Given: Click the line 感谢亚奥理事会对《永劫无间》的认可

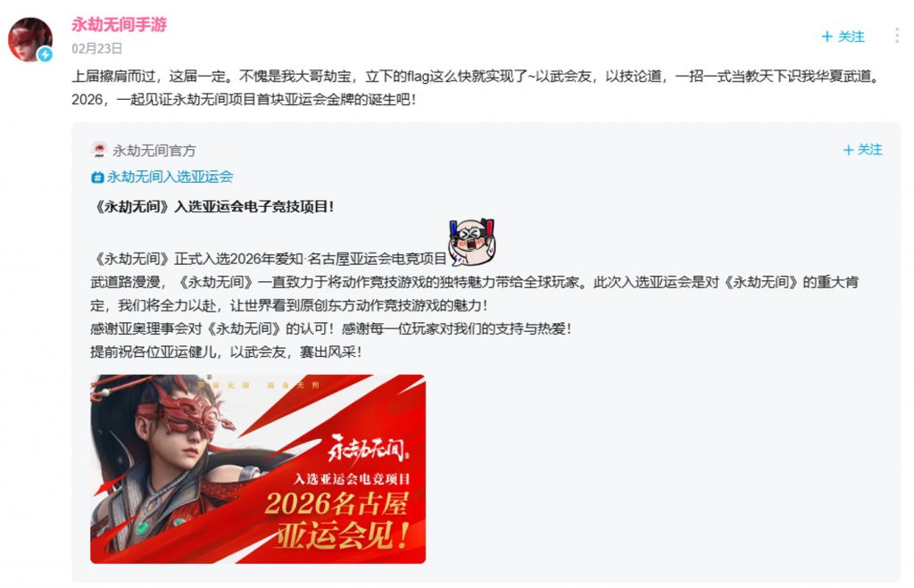Looking at the screenshot, I should click(x=331, y=328).
